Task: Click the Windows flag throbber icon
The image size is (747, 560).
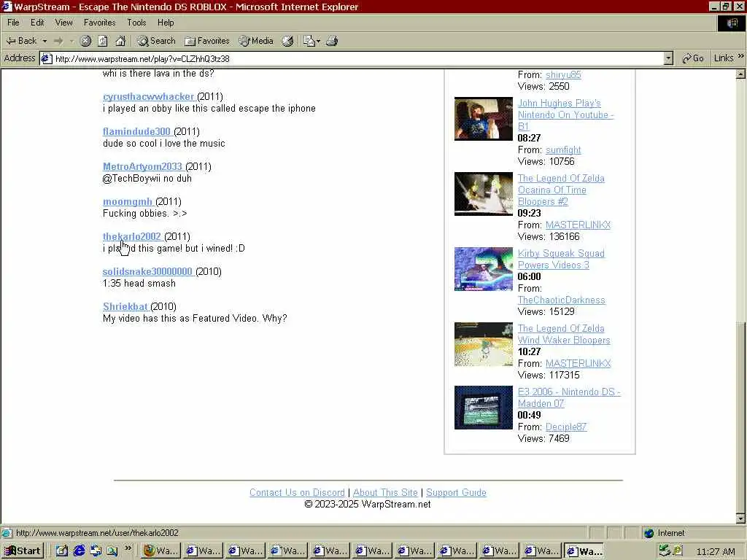Action: (732, 23)
